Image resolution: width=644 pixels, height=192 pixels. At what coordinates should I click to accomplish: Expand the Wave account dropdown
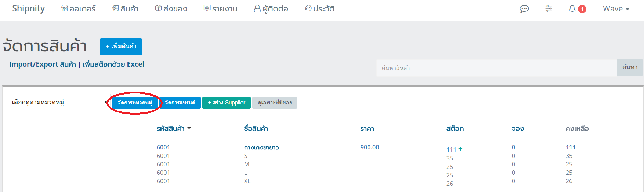tap(616, 9)
